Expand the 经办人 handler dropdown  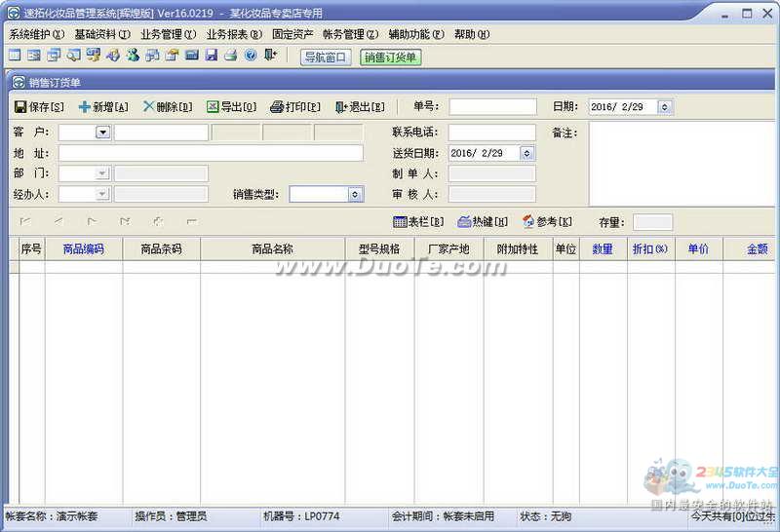[x=102, y=193]
